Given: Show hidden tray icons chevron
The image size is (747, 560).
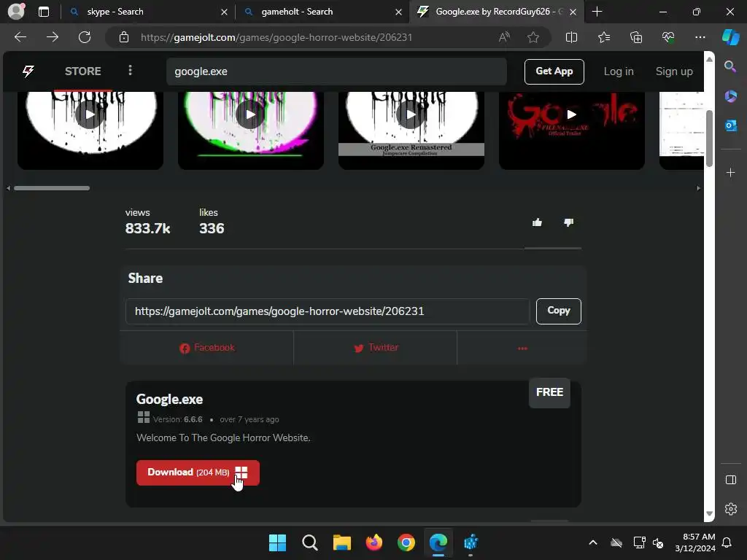Looking at the screenshot, I should click(x=592, y=542).
